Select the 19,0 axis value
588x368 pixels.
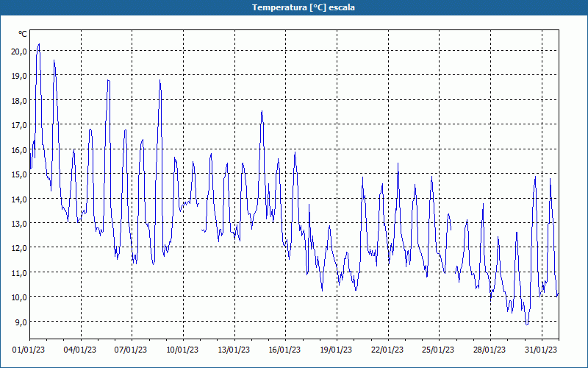point(19,76)
